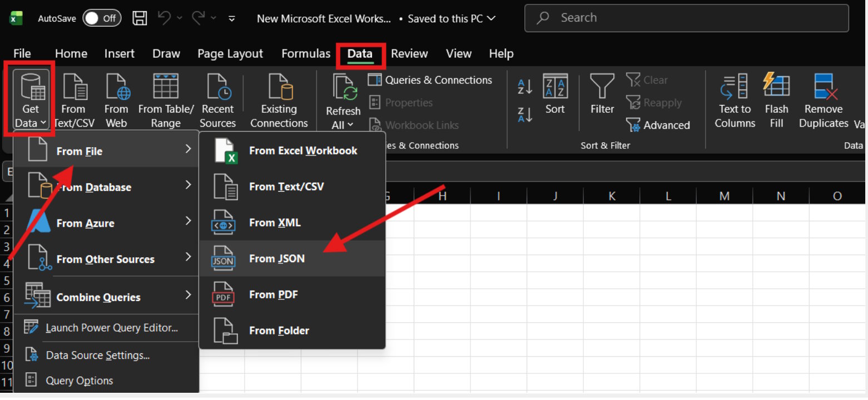Click the Redo arrow icon
This screenshot has width=868, height=400.
click(199, 18)
